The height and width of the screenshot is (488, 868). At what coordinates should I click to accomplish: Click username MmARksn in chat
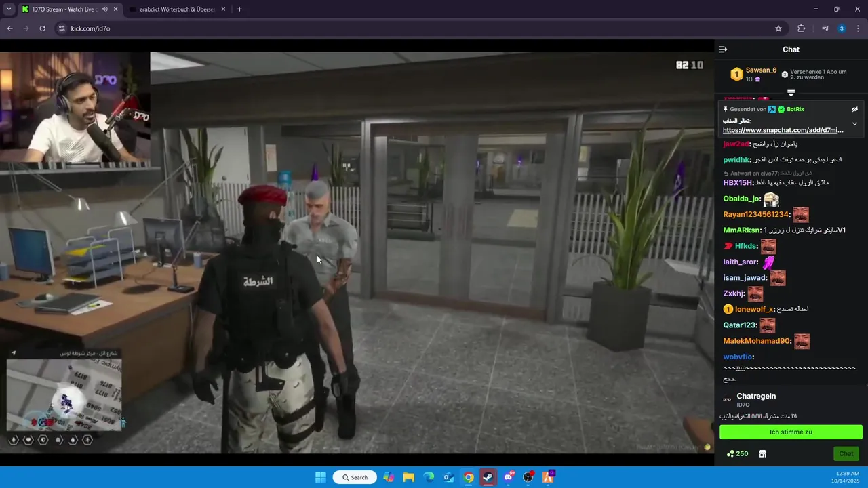tap(743, 230)
